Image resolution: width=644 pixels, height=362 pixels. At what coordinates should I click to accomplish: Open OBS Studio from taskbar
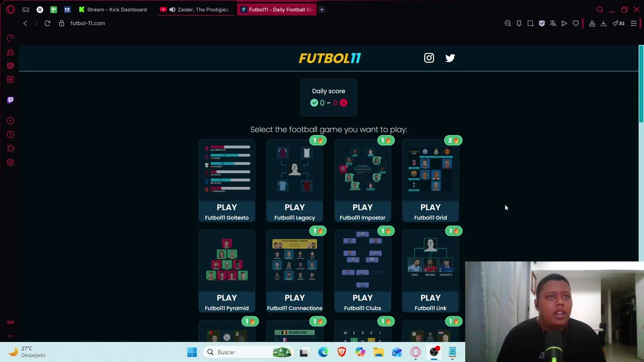[x=434, y=352]
